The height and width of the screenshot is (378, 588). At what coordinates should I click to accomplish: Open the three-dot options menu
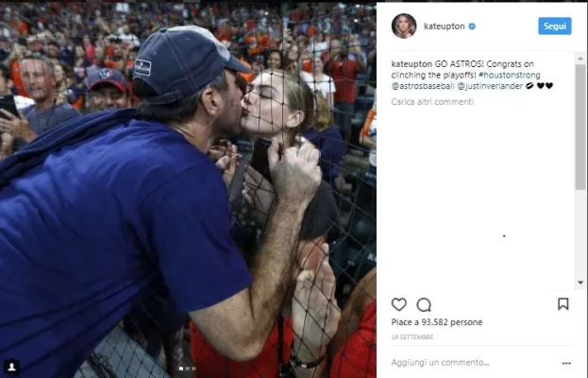[566, 363]
